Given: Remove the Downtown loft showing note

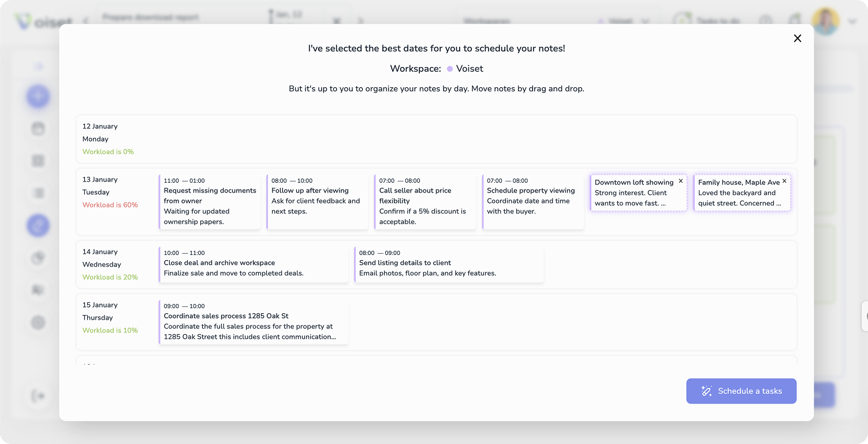Looking at the screenshot, I should 681,181.
